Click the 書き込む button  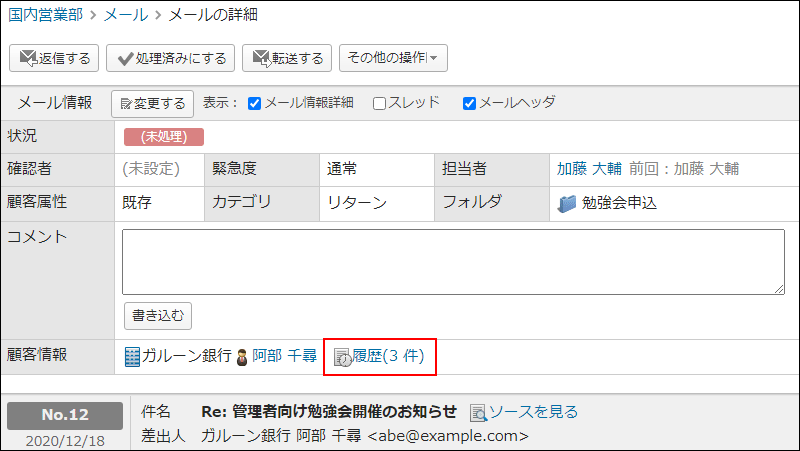pos(158,316)
